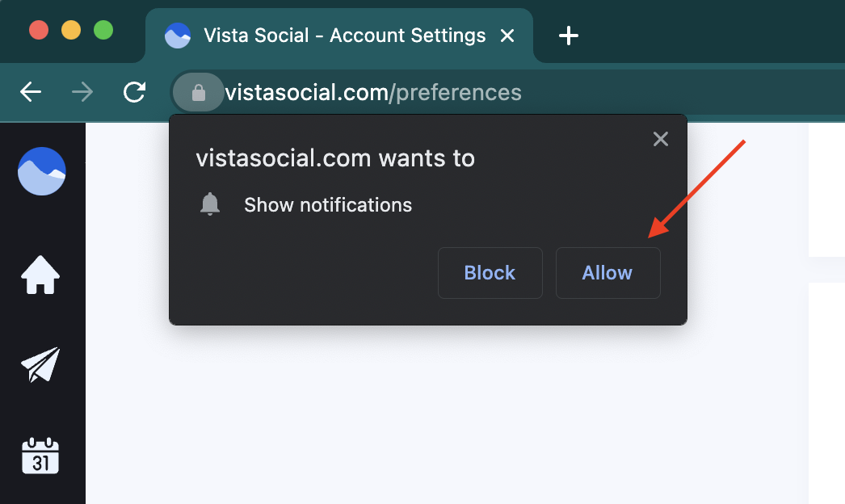Close the Vista Social Account Settings tab
Image resolution: width=845 pixels, height=504 pixels.
point(507,36)
